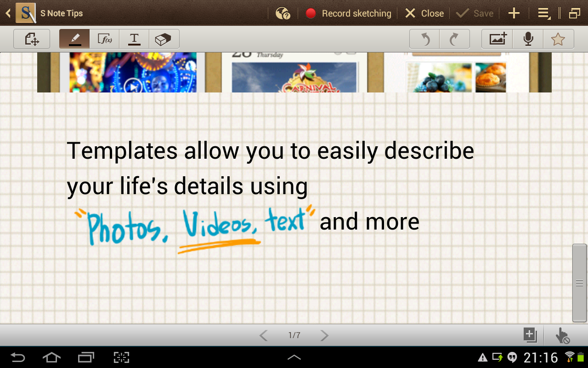Insert an image into the note
Image resolution: width=588 pixels, height=368 pixels.
pyautogui.click(x=498, y=40)
